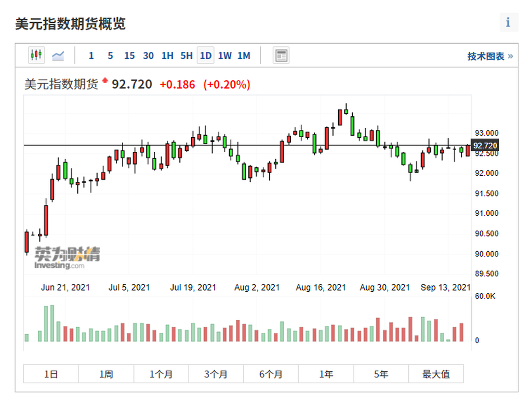Select the 15 minute interval
The image size is (532, 405).
point(129,56)
